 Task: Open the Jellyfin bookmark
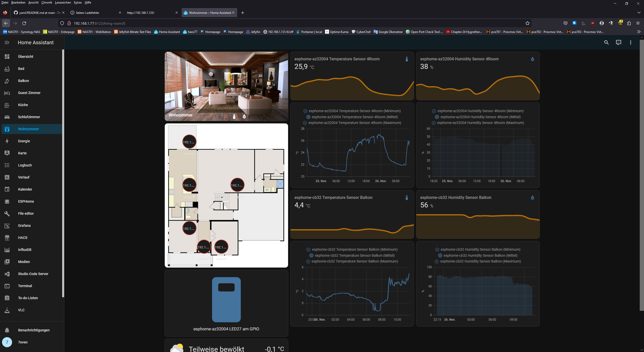(x=253, y=32)
